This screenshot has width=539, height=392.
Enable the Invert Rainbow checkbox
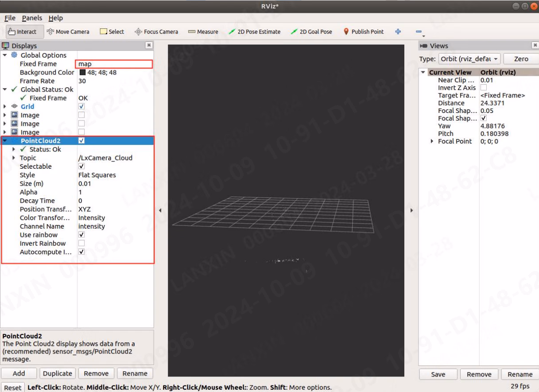coord(81,243)
